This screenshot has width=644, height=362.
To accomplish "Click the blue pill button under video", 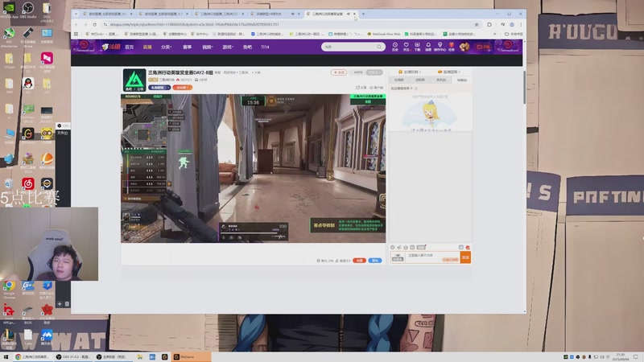I will pos(375,261).
